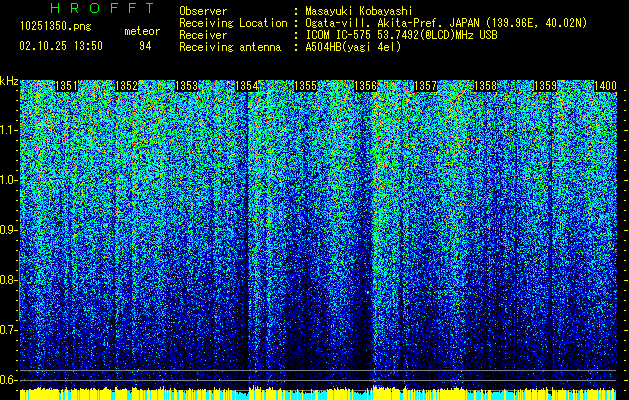Screen dimensions: 629x400
Task: Click the 1.0 frequency axis label
Action: [x=9, y=180]
